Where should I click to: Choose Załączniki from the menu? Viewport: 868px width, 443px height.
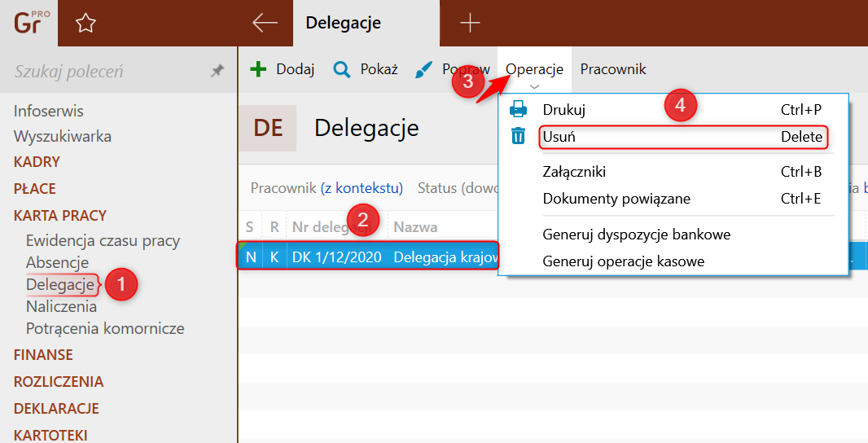672,172
